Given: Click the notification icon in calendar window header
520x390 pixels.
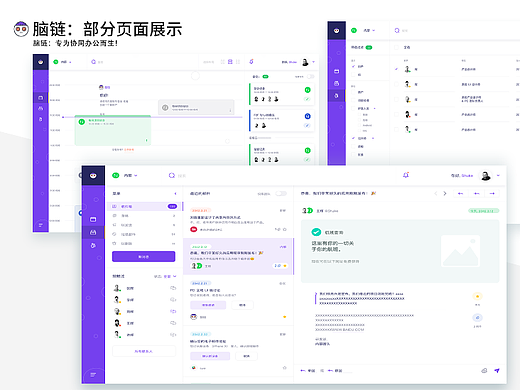Looking at the screenshot, I should [251, 61].
